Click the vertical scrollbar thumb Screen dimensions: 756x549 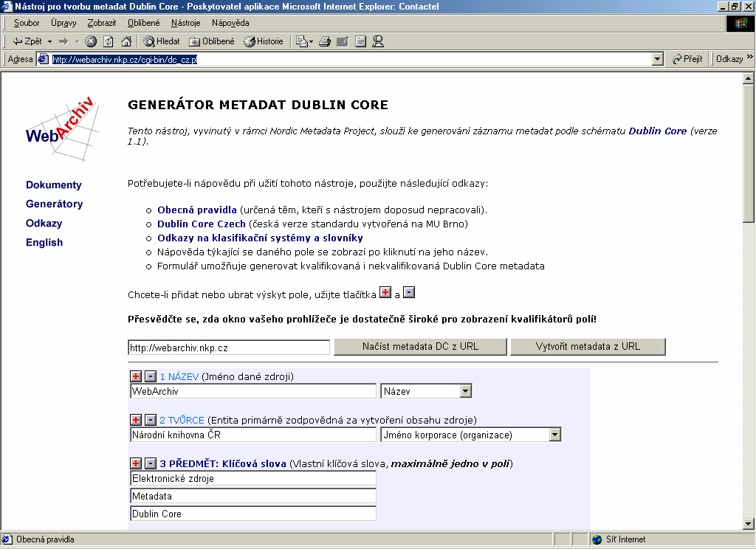coord(749,154)
